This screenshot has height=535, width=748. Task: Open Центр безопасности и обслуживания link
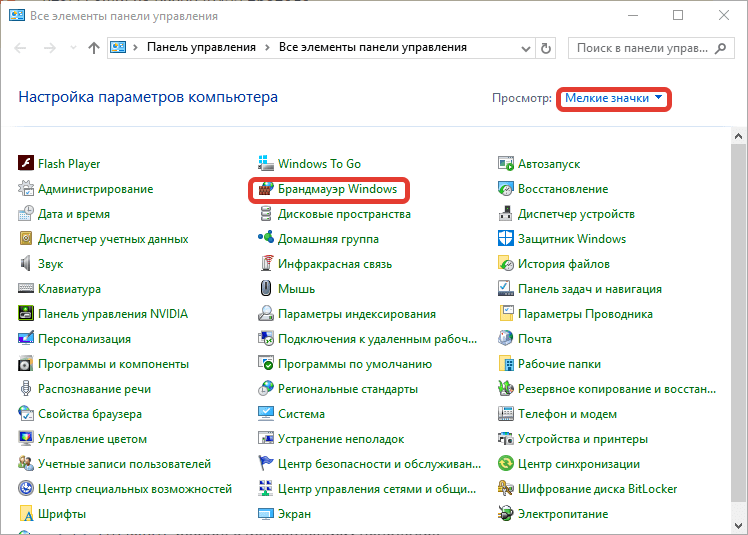379,463
